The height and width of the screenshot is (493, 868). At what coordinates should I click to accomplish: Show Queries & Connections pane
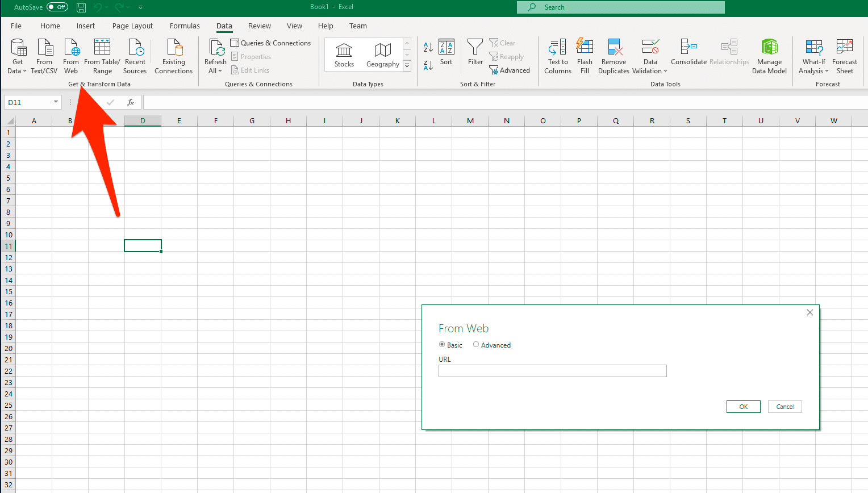[271, 43]
